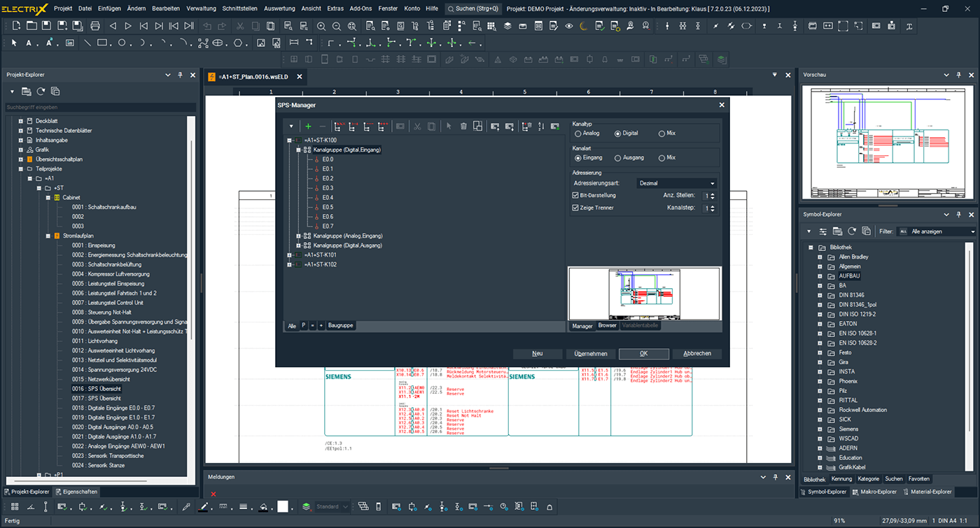The height and width of the screenshot is (528, 980).
Task: Collapse the =A1+ST-K100 tree node
Action: pyautogui.click(x=289, y=140)
